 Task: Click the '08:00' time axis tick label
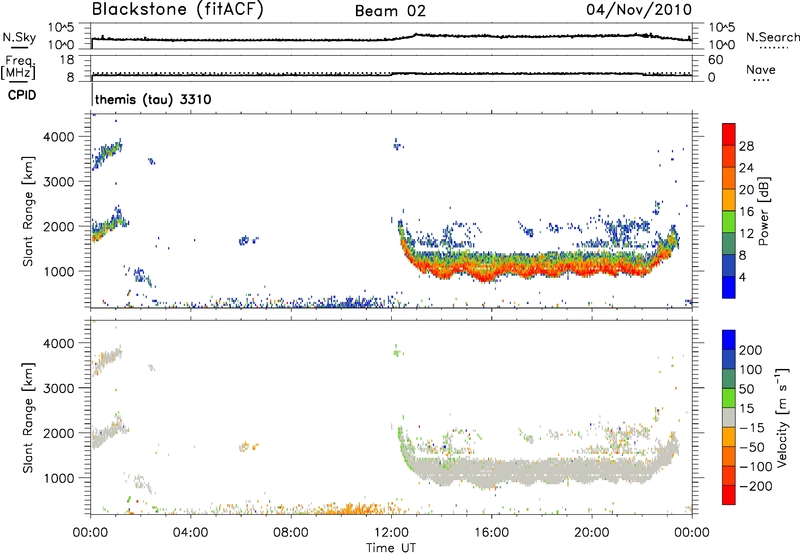coord(291,533)
